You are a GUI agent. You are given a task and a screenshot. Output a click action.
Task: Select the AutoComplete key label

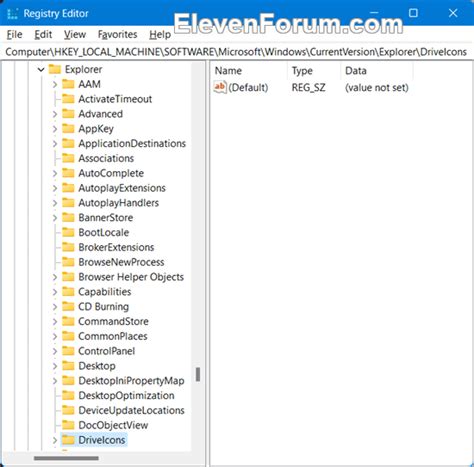pyautogui.click(x=111, y=173)
